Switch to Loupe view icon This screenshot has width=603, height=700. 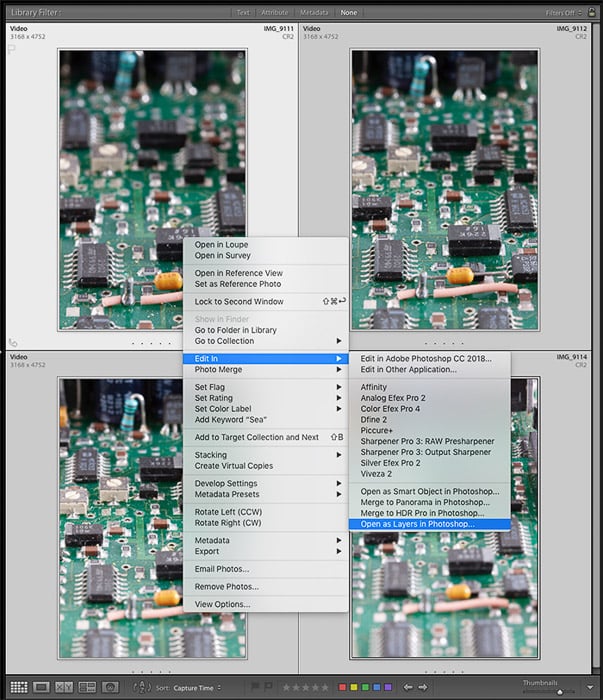(42, 687)
